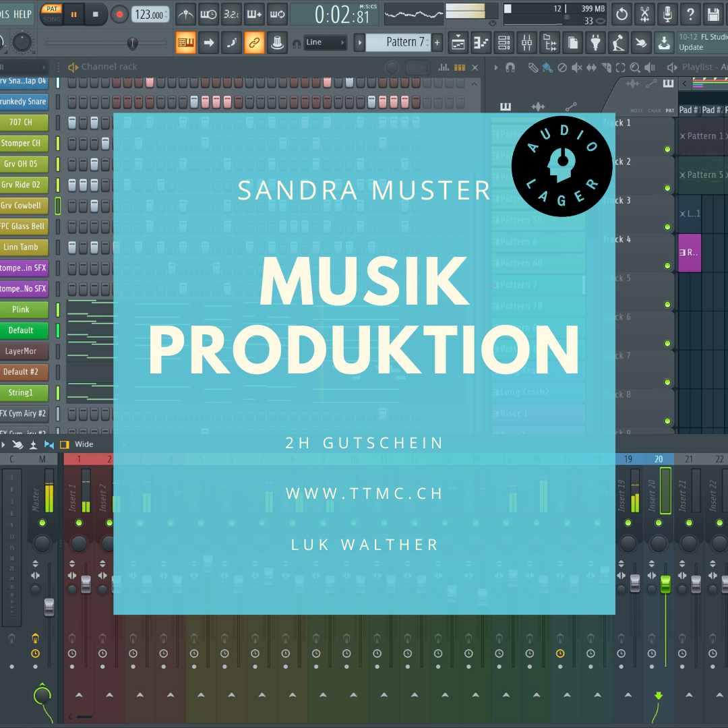The height and width of the screenshot is (728, 728).
Task: Switch to the audio clips picker tab
Action: 538,107
